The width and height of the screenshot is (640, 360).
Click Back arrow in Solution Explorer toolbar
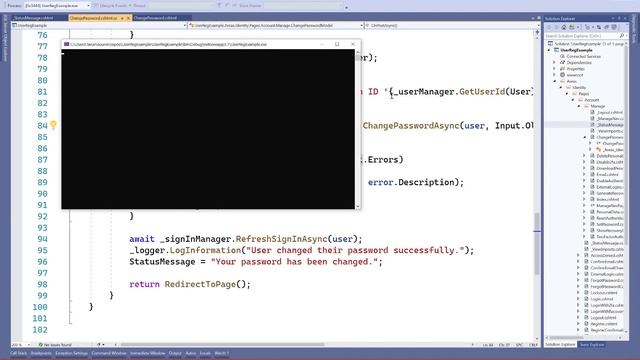(x=549, y=27)
